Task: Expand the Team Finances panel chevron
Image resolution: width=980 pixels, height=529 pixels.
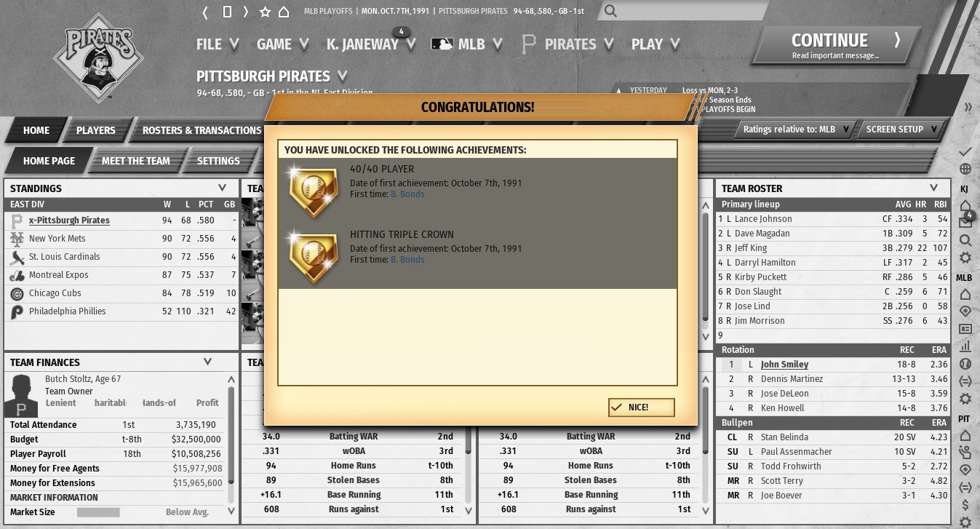Action: 207,362
